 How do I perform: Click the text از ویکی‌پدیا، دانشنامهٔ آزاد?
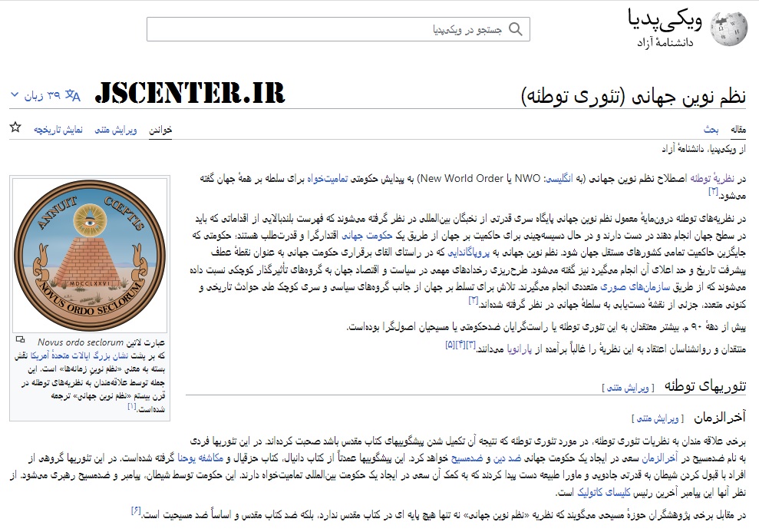704,149
